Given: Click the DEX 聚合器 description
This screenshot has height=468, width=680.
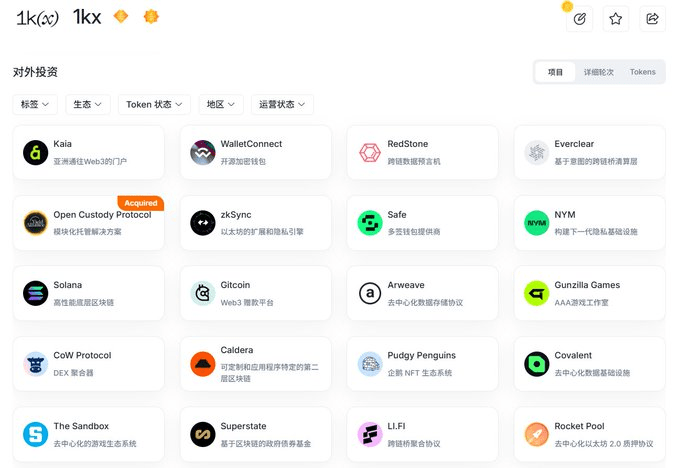Looking at the screenshot, I should 73,373.
